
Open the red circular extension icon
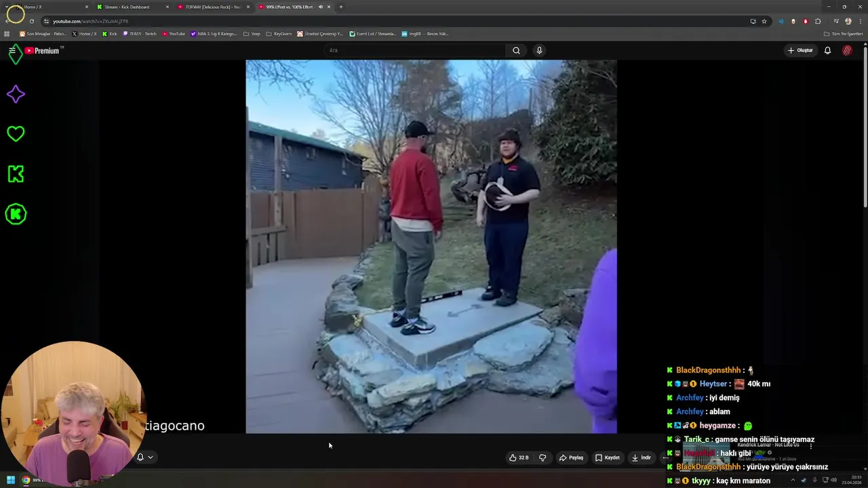click(x=806, y=21)
